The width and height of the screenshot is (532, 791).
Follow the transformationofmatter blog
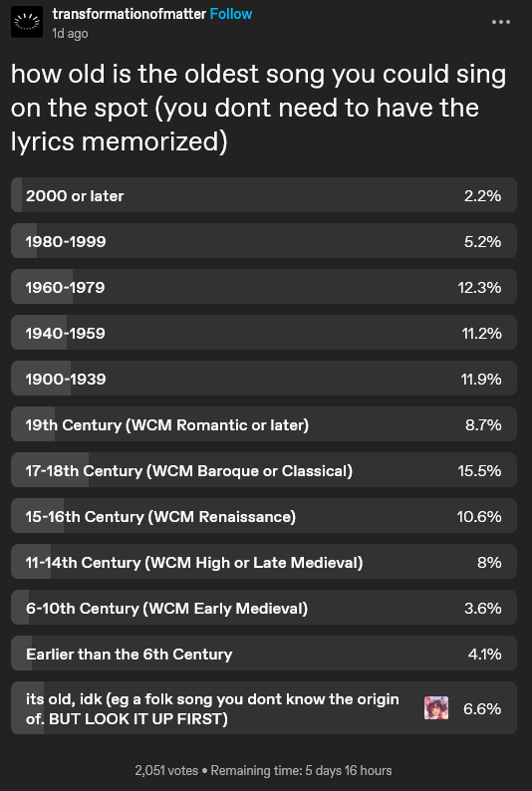click(231, 14)
